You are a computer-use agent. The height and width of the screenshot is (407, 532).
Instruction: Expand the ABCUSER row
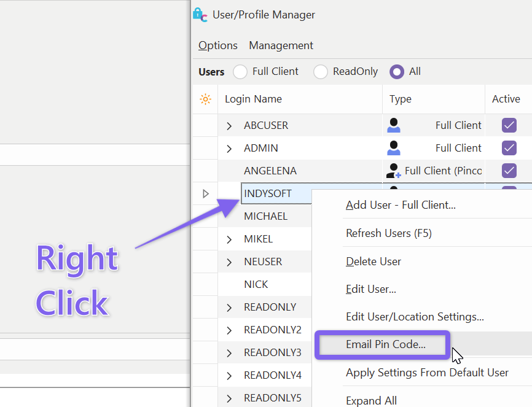tap(229, 126)
